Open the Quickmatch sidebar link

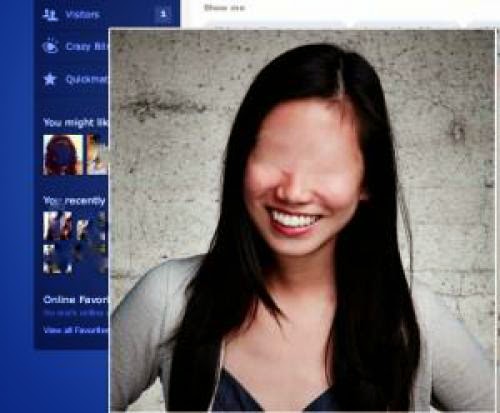click(87, 79)
